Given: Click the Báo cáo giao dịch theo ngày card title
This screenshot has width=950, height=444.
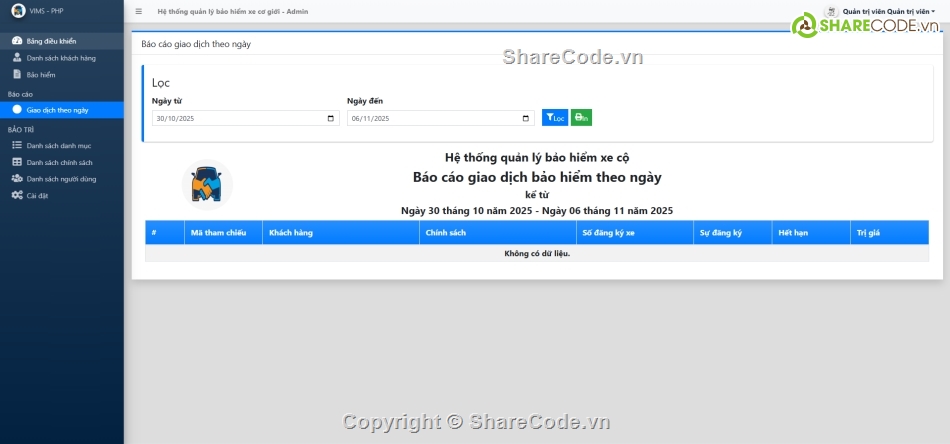Looking at the screenshot, I should pos(196,44).
